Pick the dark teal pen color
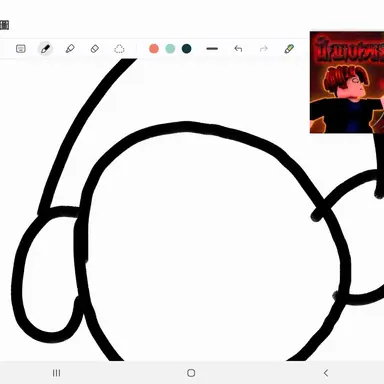The width and height of the screenshot is (384, 384). (186, 49)
